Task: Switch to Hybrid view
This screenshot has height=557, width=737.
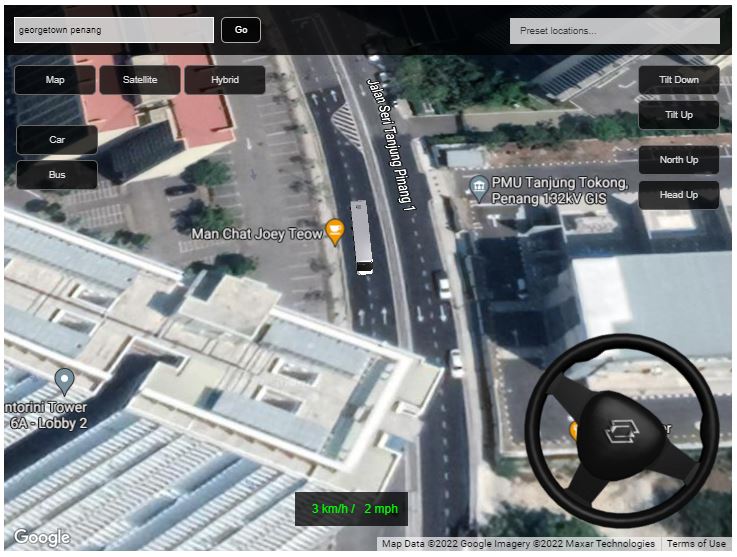Action: pyautogui.click(x=225, y=80)
